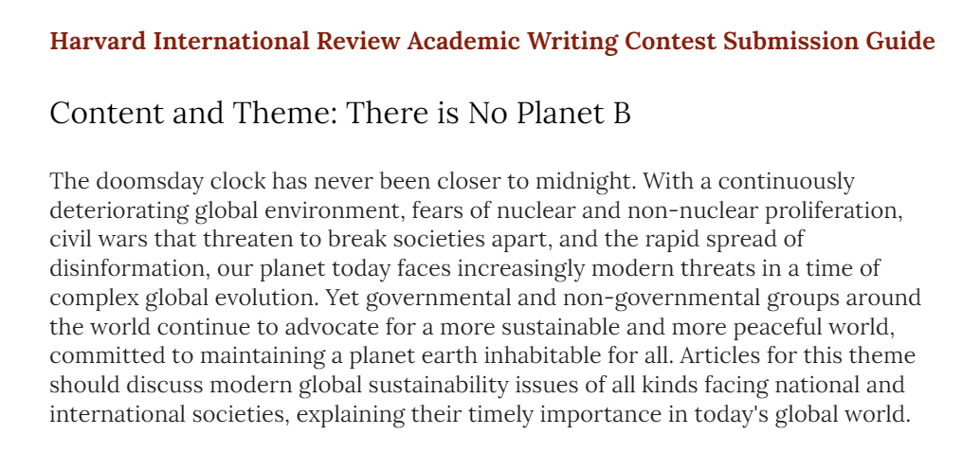Click the words 'There is No Planet B'

[x=488, y=114]
